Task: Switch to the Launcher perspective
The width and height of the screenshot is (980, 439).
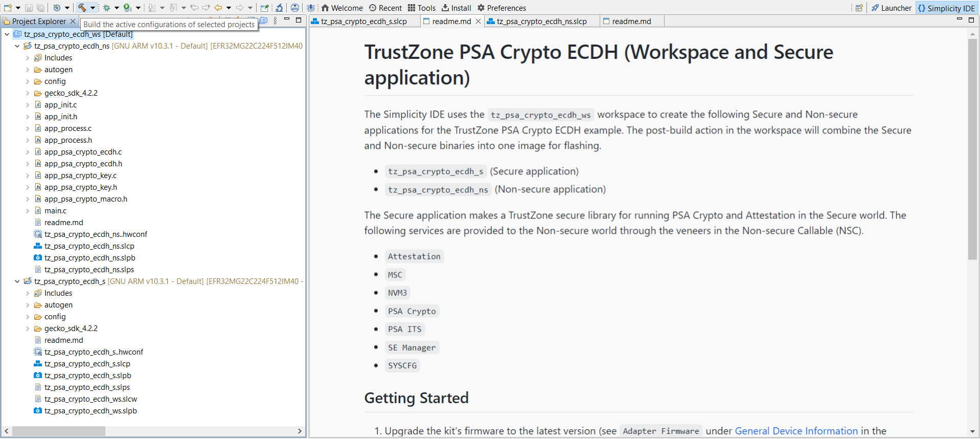Action: point(891,8)
